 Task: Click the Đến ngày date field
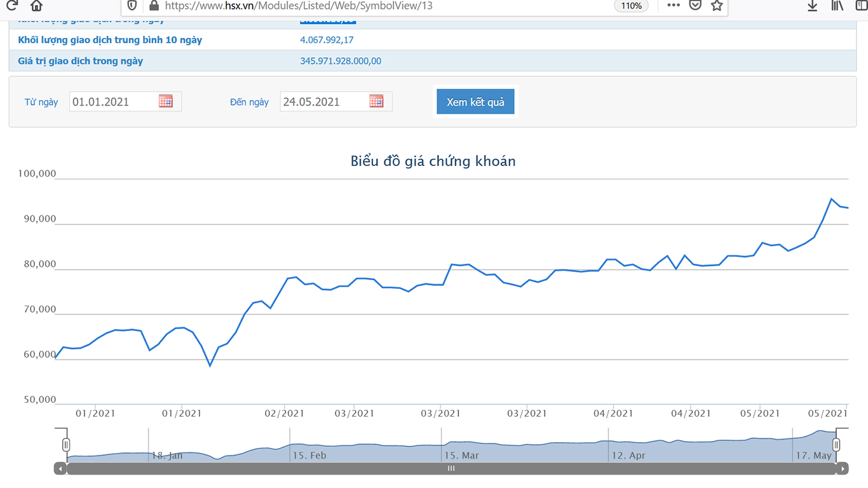323,102
